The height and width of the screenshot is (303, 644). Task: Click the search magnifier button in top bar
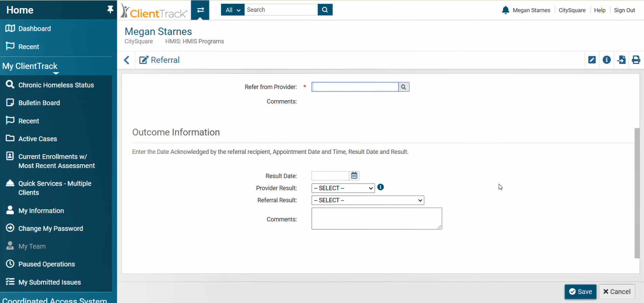(x=325, y=10)
